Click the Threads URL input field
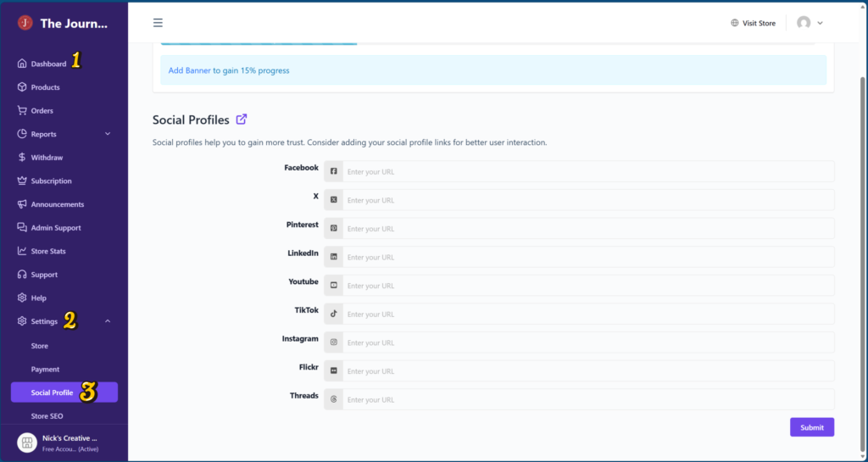The image size is (868, 462). pyautogui.click(x=588, y=399)
